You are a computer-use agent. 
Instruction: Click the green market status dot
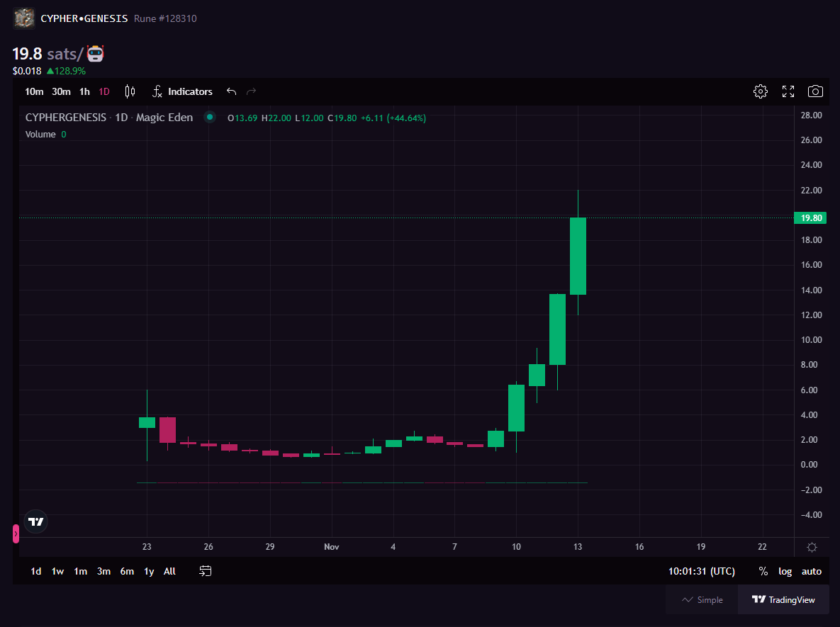click(210, 118)
